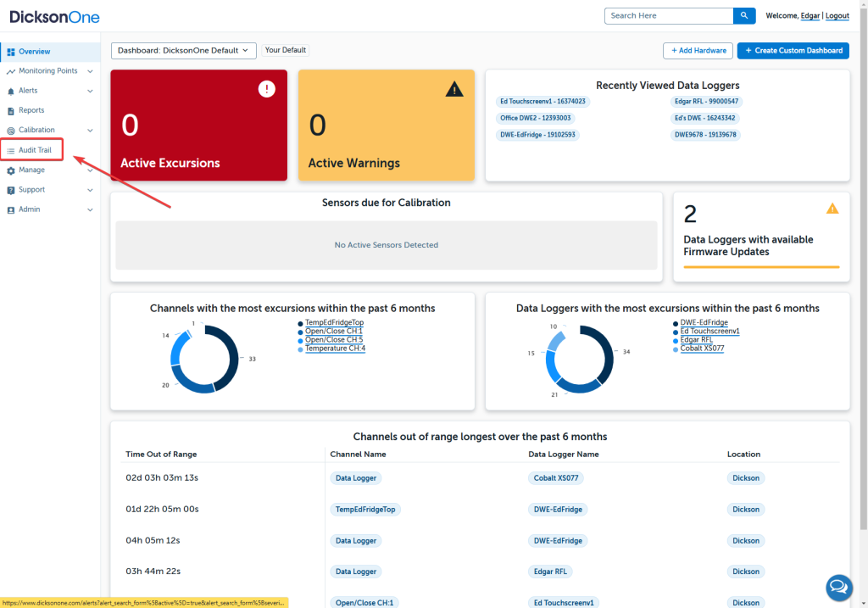The image size is (868, 608).
Task: Click the Manage gear icon
Action: (x=11, y=170)
